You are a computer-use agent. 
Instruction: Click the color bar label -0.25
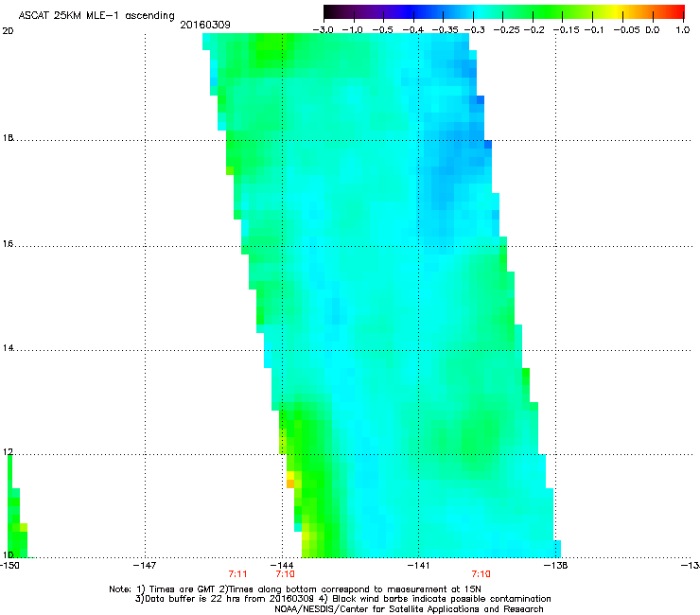pos(507,30)
